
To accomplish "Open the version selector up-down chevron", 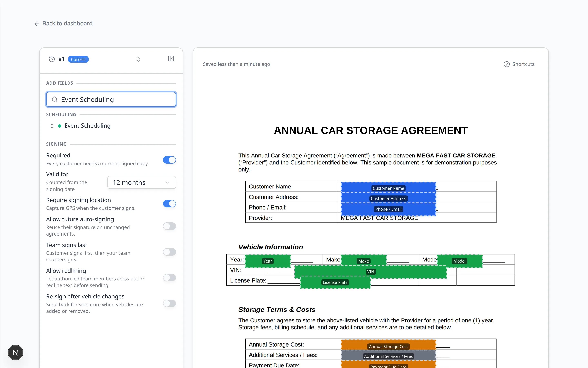I will point(138,59).
